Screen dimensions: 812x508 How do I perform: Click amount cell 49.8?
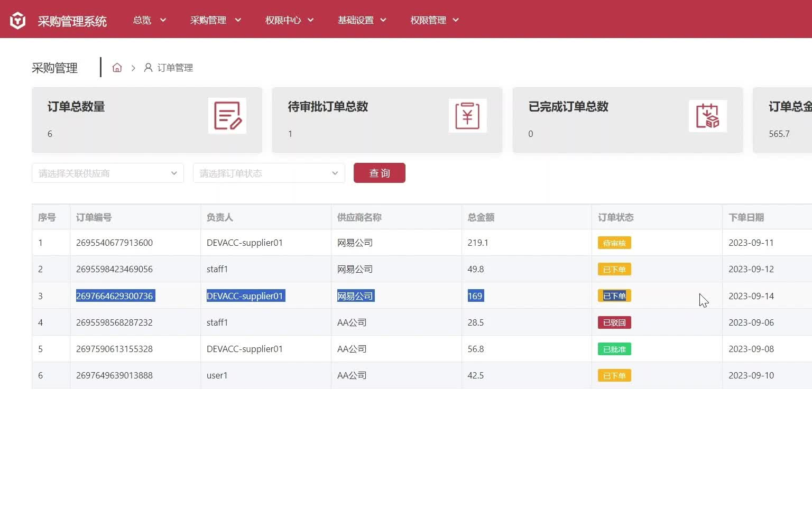(x=476, y=269)
